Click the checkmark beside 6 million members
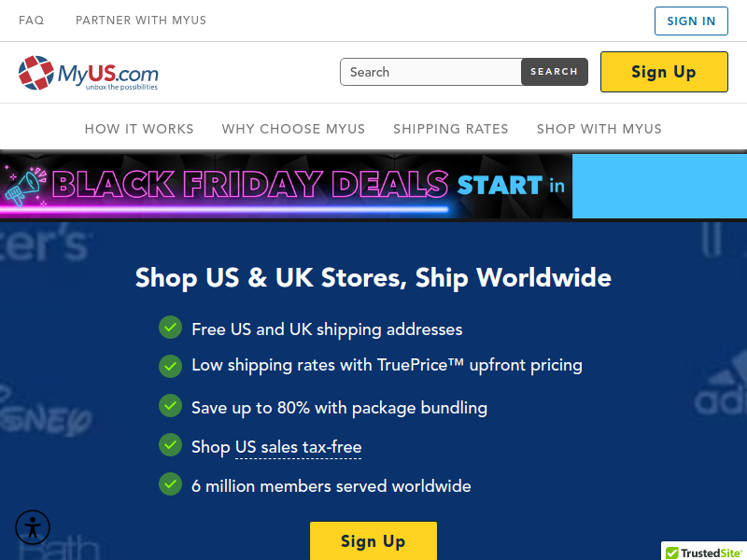The image size is (747, 560). coord(170,484)
